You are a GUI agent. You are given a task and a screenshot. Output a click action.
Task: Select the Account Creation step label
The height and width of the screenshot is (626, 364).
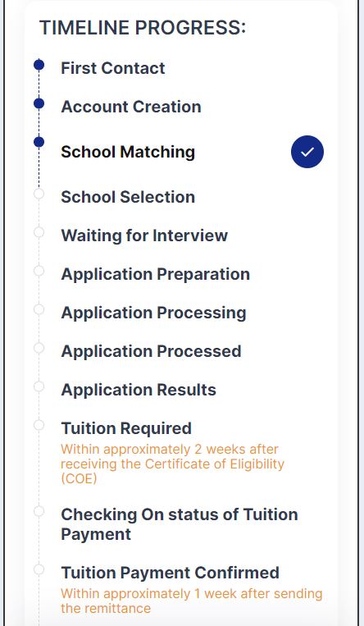(131, 107)
